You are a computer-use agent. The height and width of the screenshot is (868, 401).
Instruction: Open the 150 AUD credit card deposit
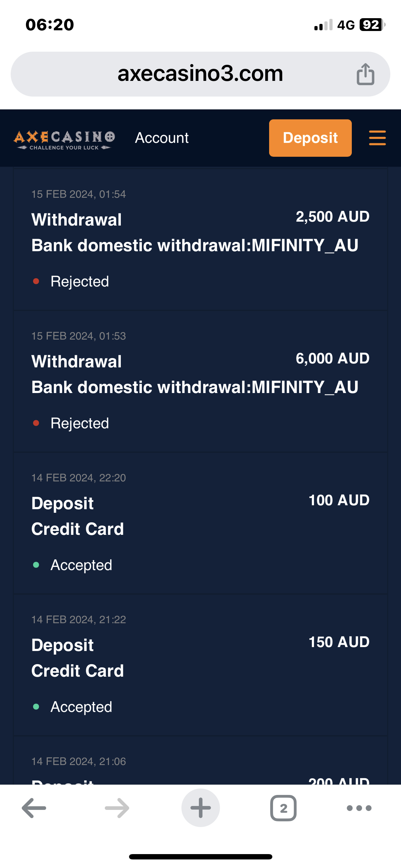point(200,664)
